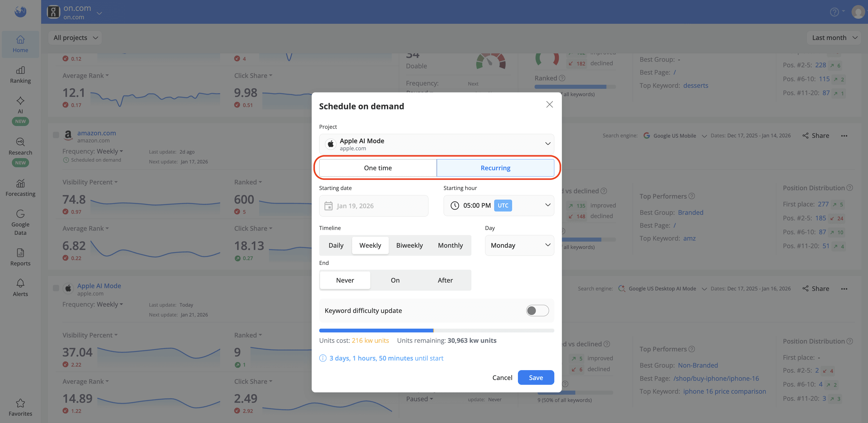Select the AI sidebar icon

20,105
